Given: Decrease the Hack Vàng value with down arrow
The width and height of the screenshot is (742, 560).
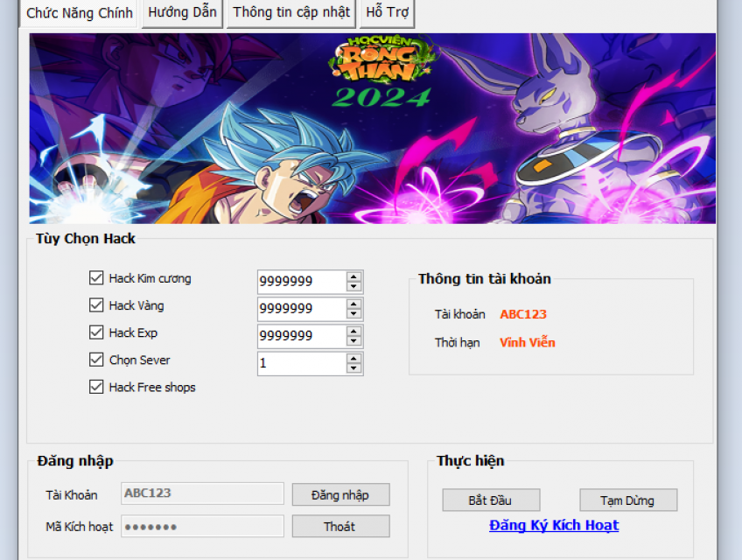Looking at the screenshot, I should 353,313.
